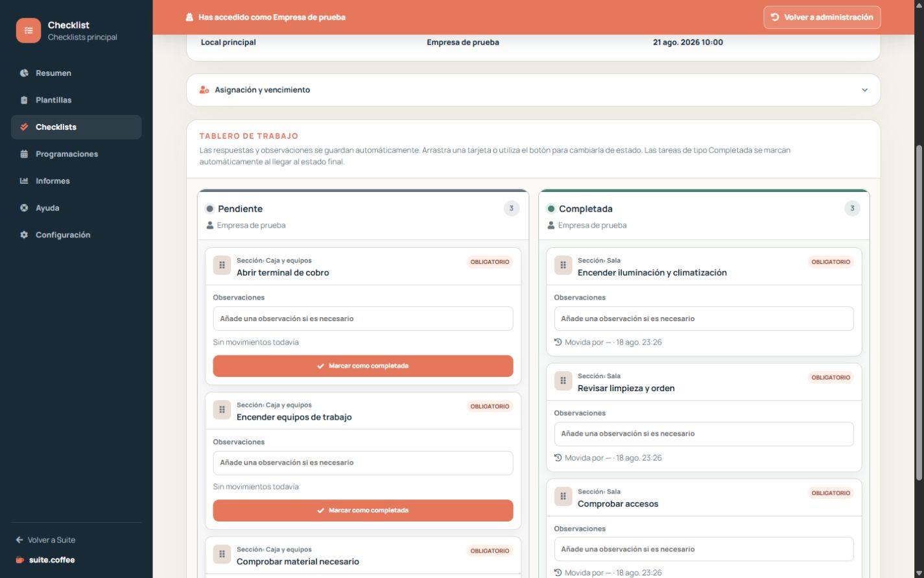
Task: Click OBLIGATORIO badge on Revisar limpieza y orden
Action: tap(831, 378)
